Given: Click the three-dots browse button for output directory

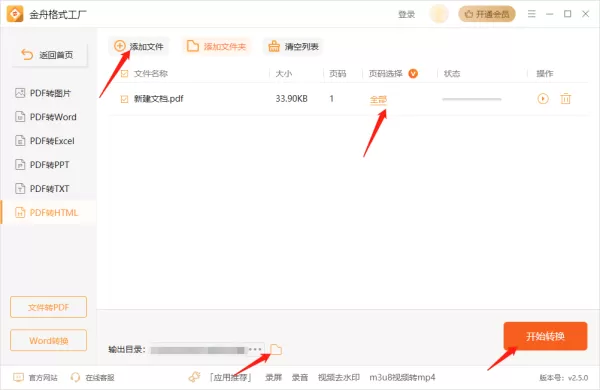Looking at the screenshot, I should pos(255,349).
